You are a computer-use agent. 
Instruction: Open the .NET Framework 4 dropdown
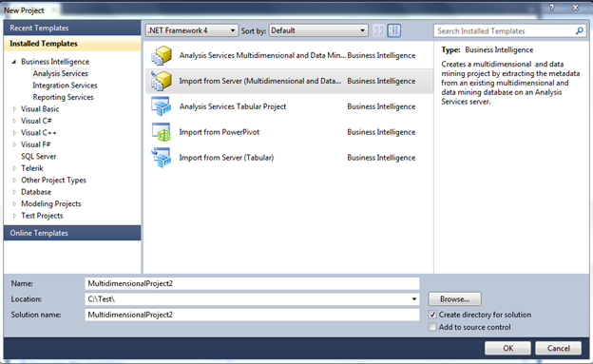[x=192, y=30]
